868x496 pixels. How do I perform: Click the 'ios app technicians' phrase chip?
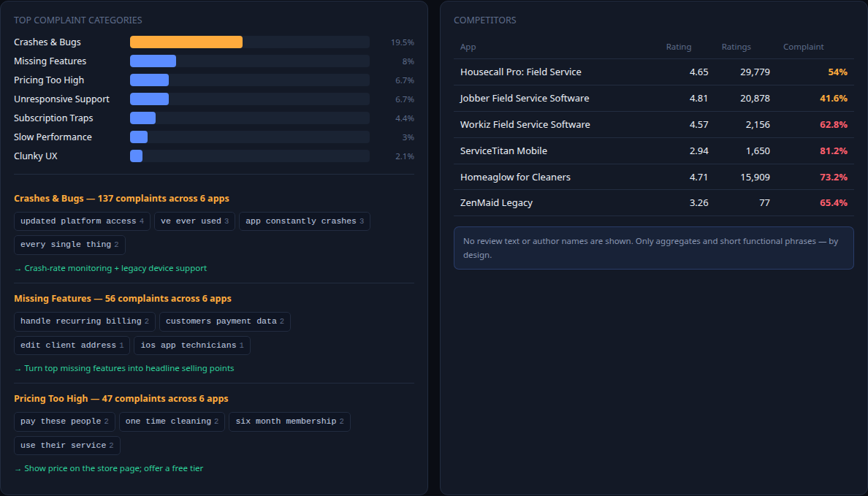pos(192,346)
